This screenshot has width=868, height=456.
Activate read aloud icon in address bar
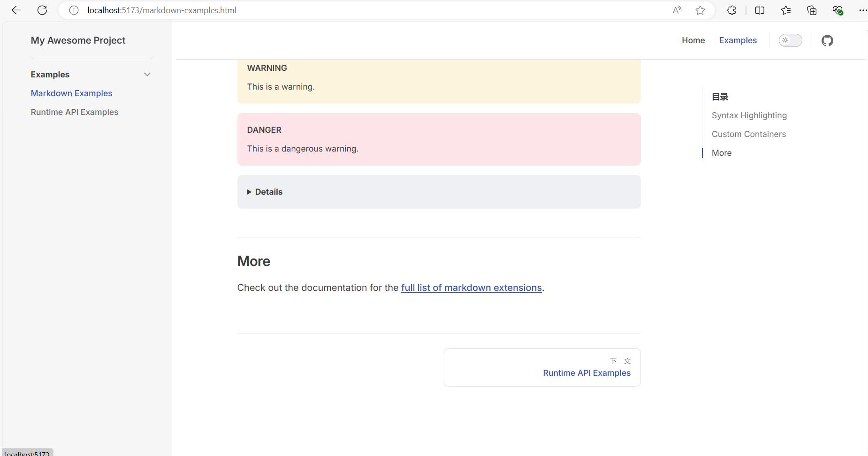point(677,10)
